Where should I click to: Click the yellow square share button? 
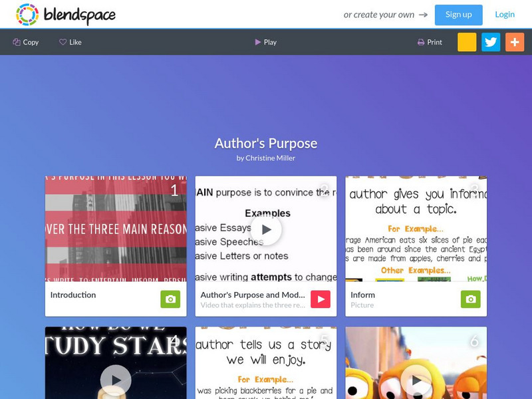[467, 42]
